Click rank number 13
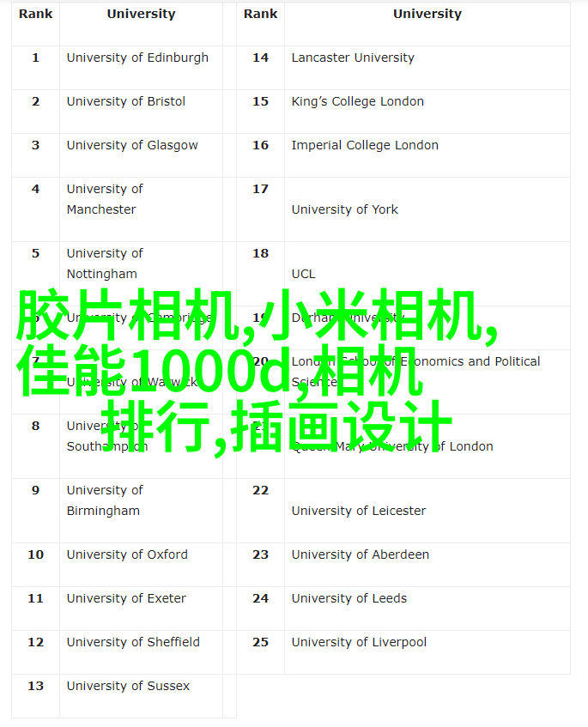This screenshot has height=727, width=588. tap(36, 686)
